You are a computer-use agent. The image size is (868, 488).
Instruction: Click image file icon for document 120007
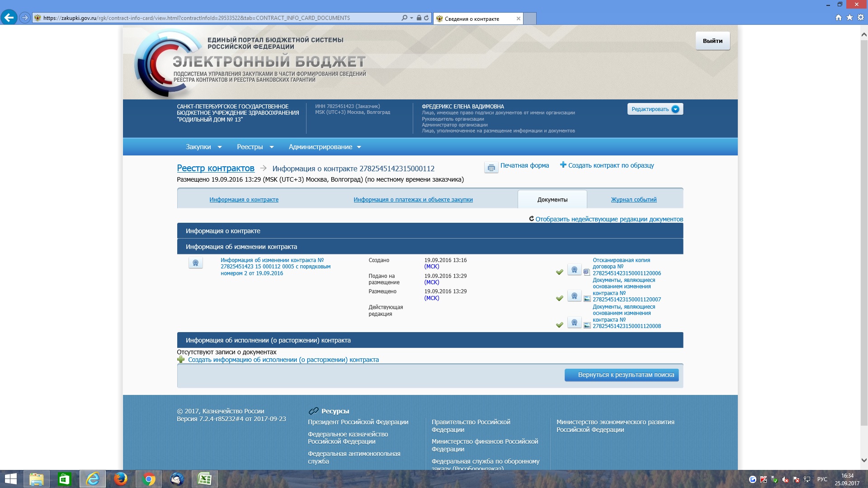pos(587,299)
